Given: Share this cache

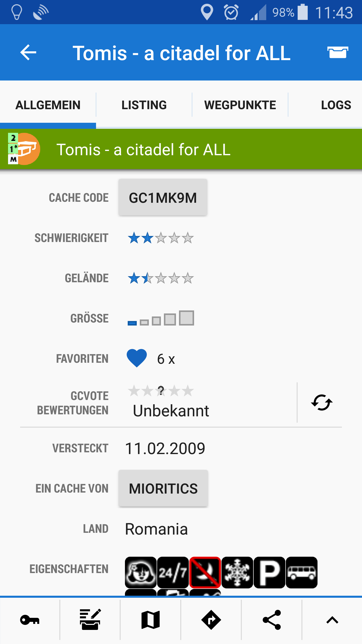Looking at the screenshot, I should tap(271, 620).
